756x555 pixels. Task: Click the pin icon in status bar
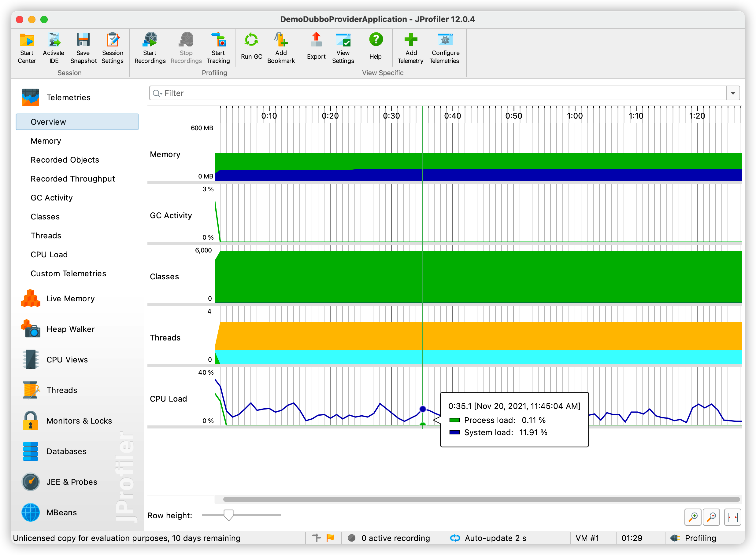316,538
